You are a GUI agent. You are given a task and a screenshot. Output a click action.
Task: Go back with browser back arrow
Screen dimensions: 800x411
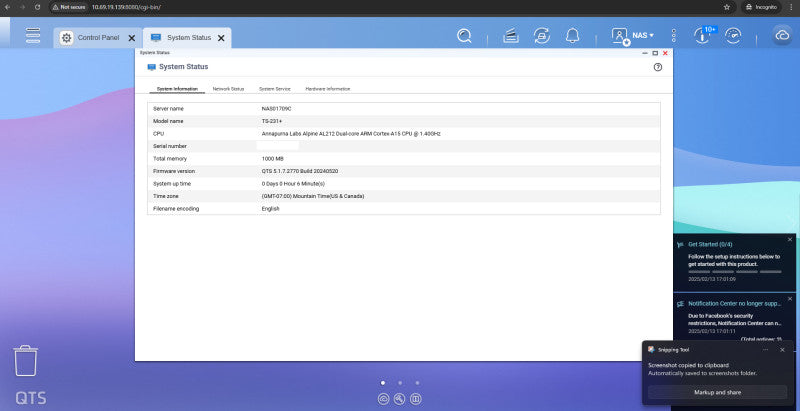(x=7, y=7)
